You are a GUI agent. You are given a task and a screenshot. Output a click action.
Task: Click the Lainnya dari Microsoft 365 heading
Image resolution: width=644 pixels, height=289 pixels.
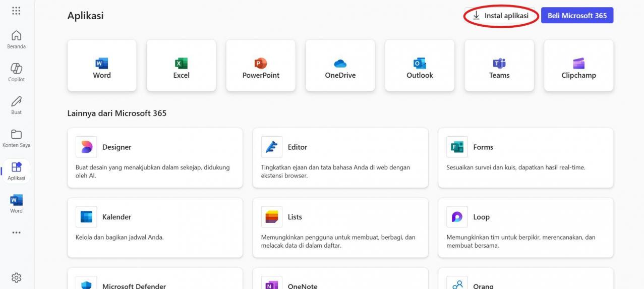click(x=117, y=113)
